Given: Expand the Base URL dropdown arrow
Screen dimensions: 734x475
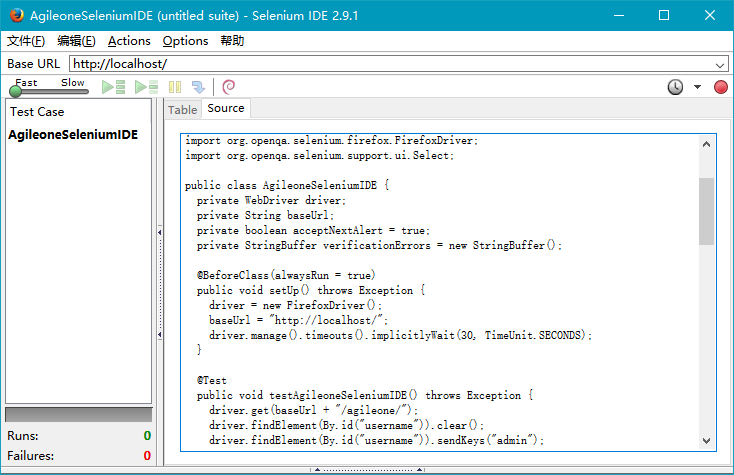Looking at the screenshot, I should (720, 65).
